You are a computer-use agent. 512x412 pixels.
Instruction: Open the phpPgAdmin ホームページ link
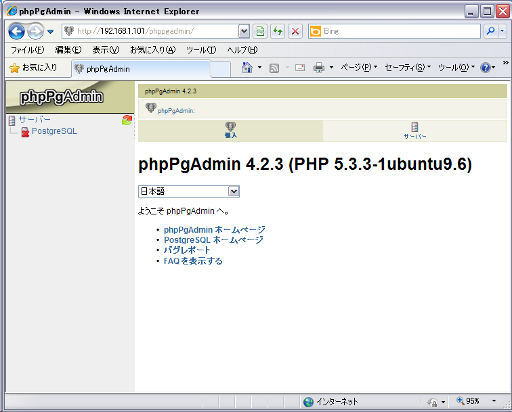(214, 230)
